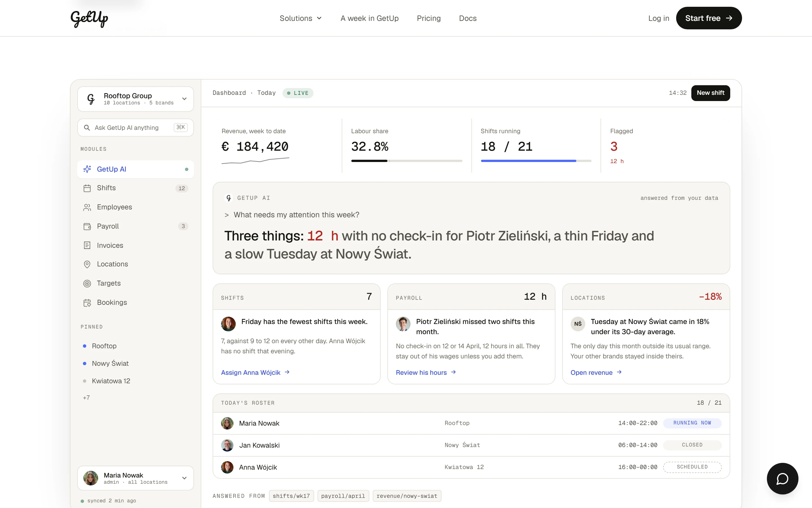Open the chat bubble widget
Viewport: 812px width, 508px height.
pos(782,478)
